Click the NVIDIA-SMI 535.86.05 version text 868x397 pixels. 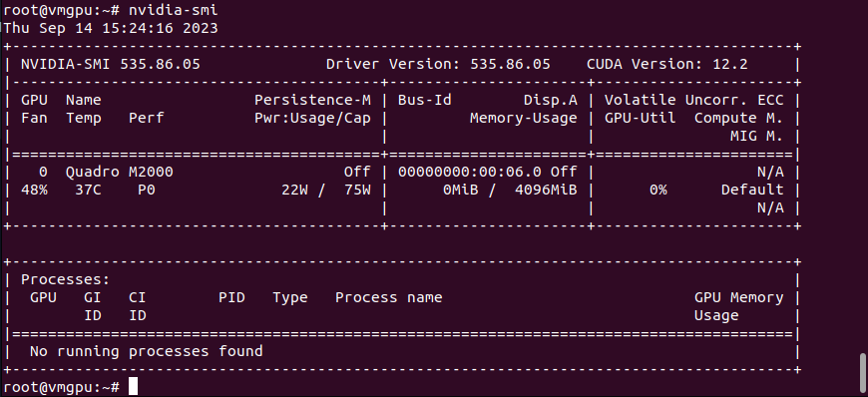pos(111,64)
